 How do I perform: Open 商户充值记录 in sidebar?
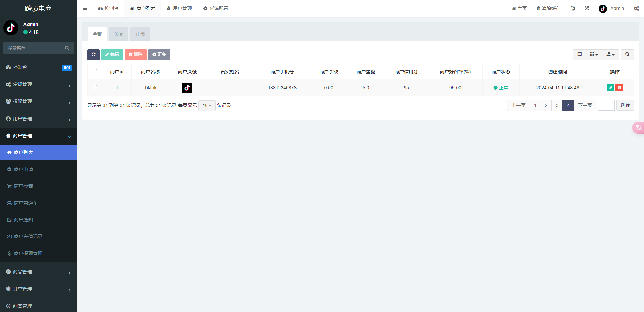point(39,236)
